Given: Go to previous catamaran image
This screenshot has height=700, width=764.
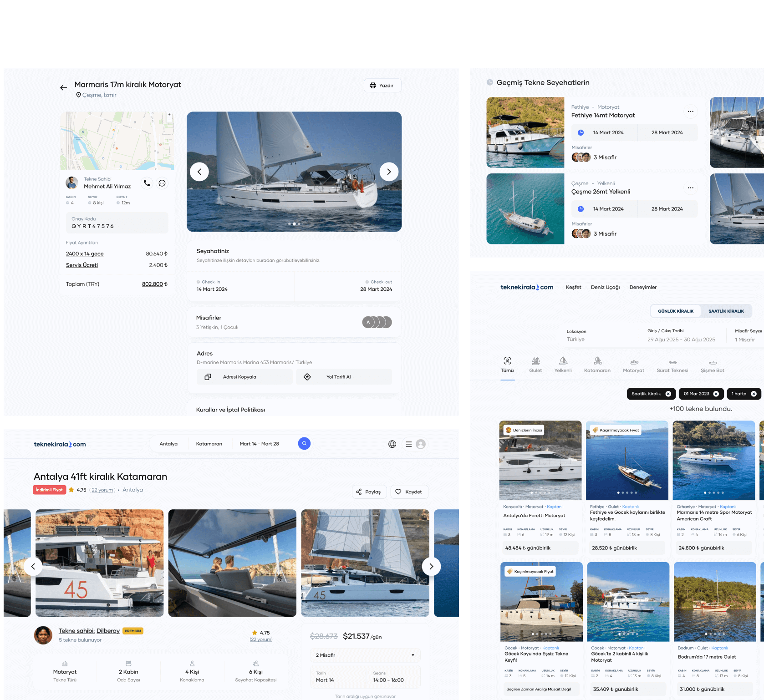Looking at the screenshot, I should [x=33, y=566].
